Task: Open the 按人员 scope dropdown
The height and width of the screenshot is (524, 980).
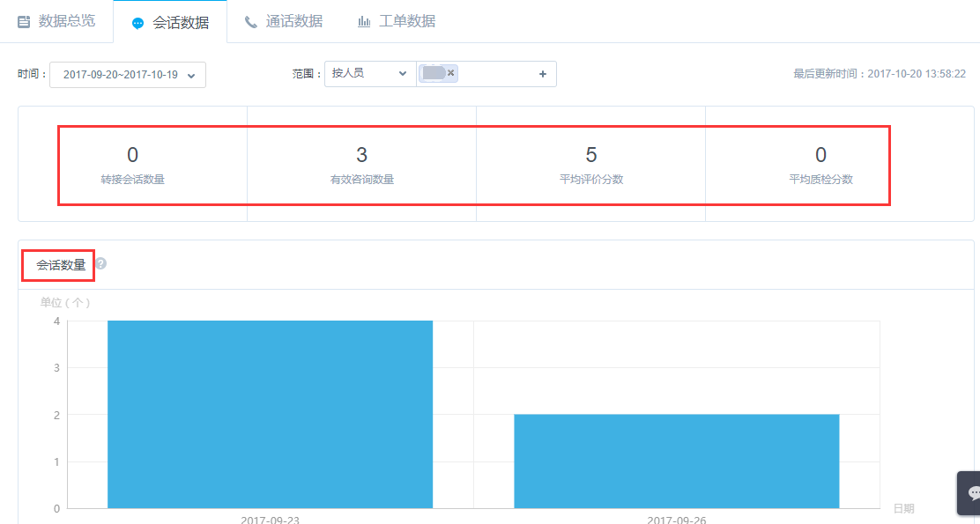Action: click(370, 74)
